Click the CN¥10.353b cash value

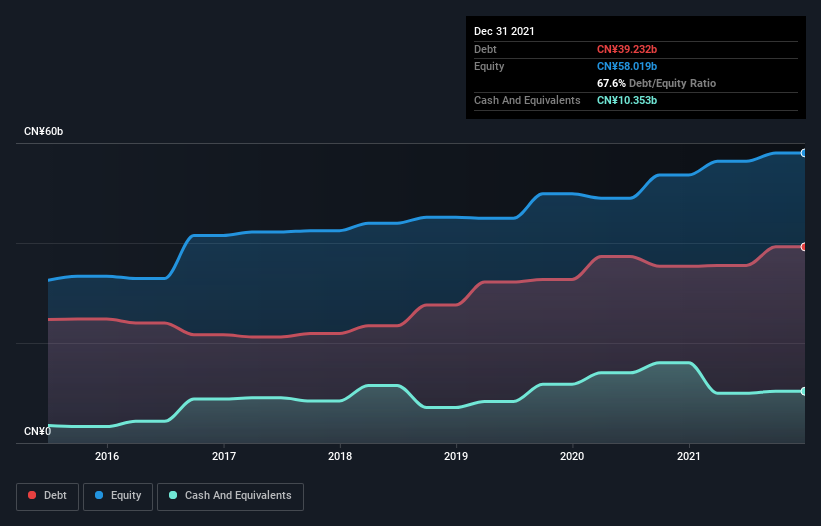(627, 100)
